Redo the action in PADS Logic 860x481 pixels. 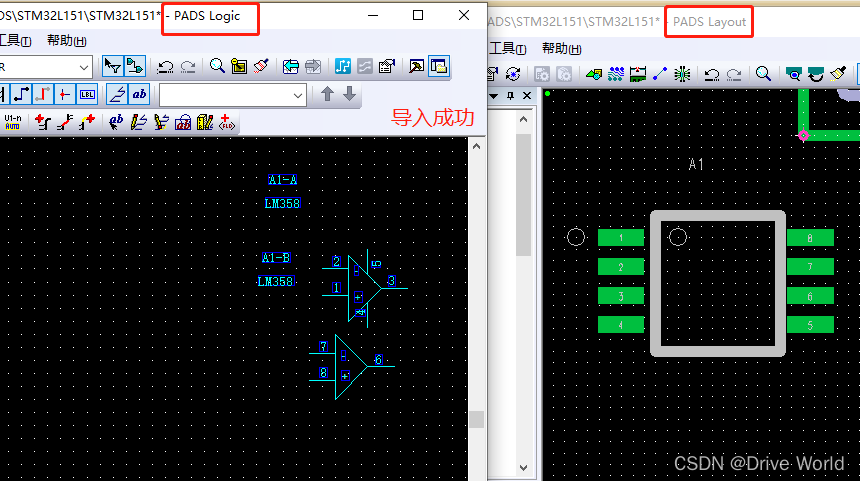click(188, 67)
